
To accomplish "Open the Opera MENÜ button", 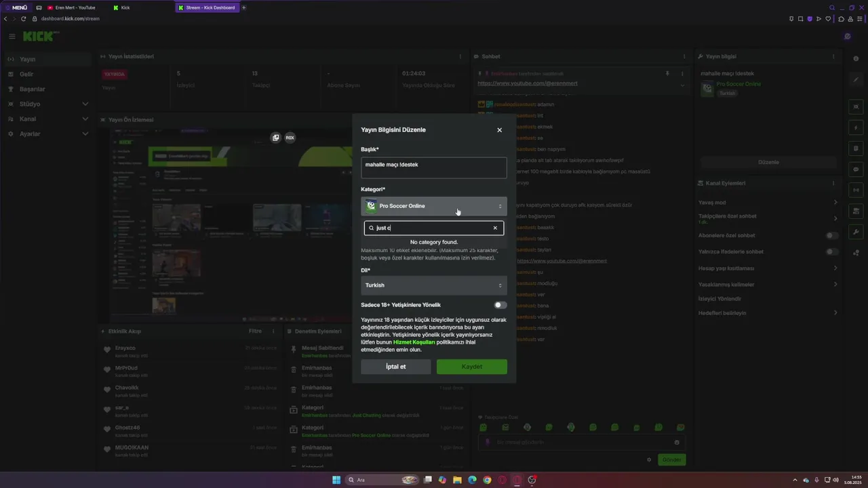I will pos(16,7).
